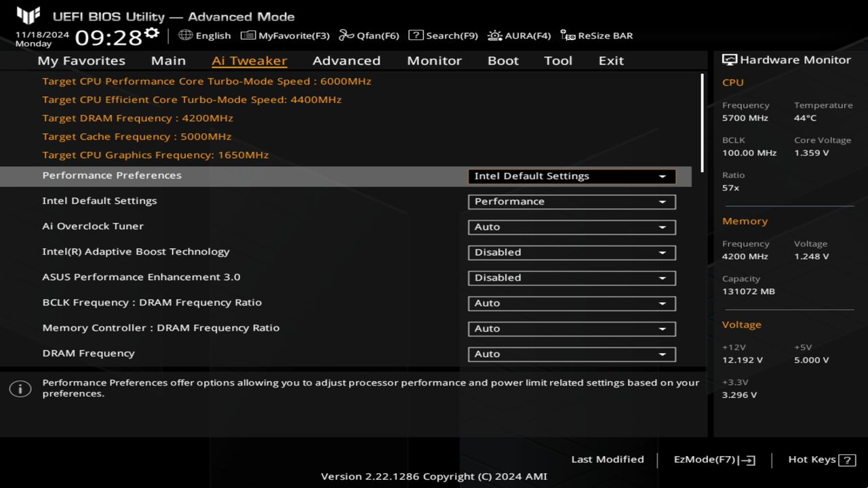
Task: Click Target CPU Efficient Core Turbo-Mode text
Action: (192, 100)
